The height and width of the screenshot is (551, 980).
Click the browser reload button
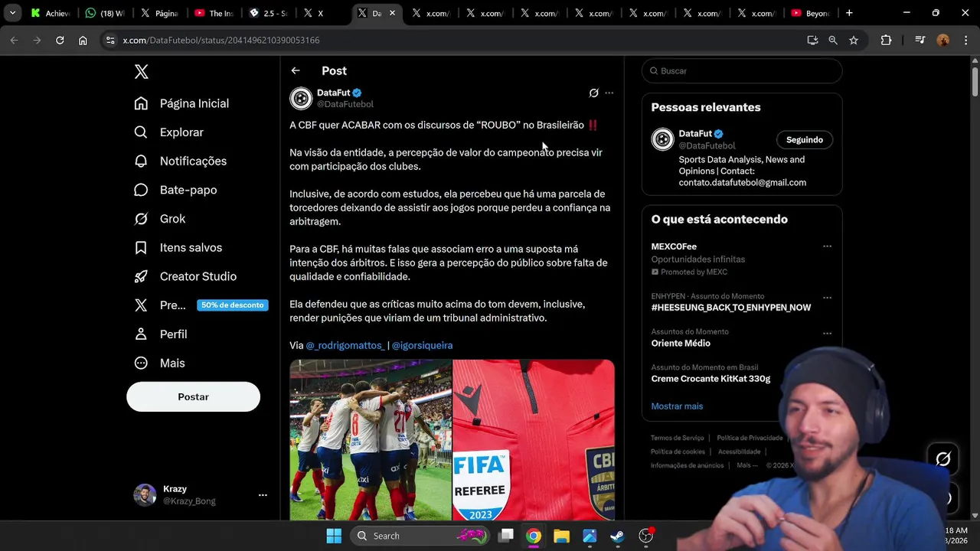coord(60,40)
